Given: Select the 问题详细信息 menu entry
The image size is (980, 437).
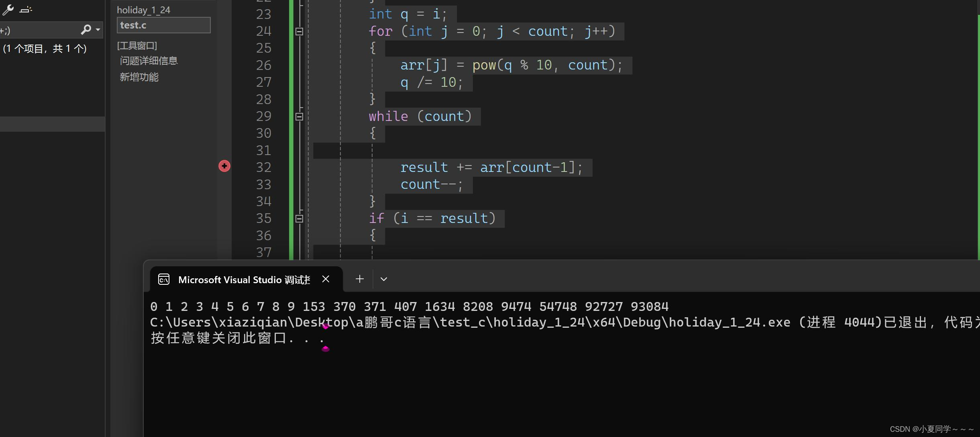Looking at the screenshot, I should coord(149,60).
